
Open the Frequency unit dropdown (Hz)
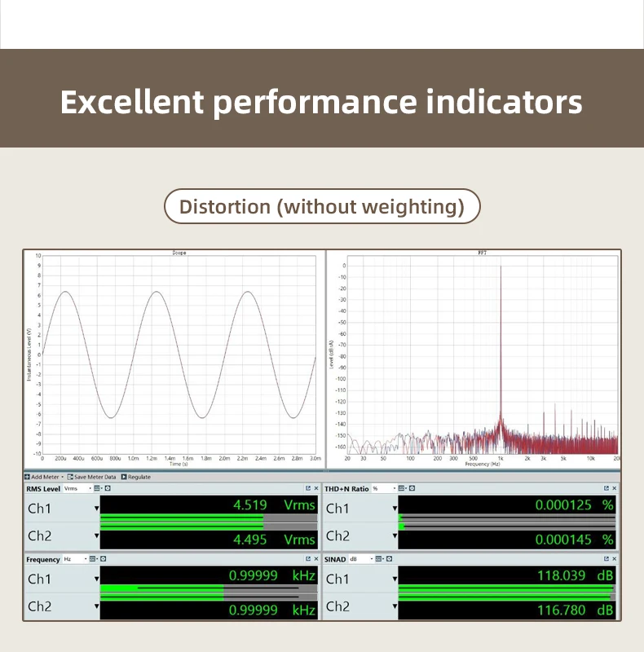click(x=75, y=559)
